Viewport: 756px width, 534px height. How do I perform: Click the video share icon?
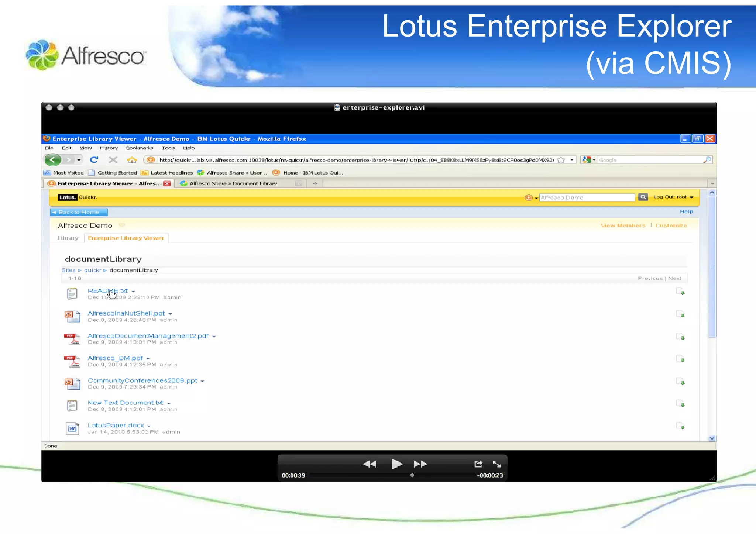coord(478,464)
